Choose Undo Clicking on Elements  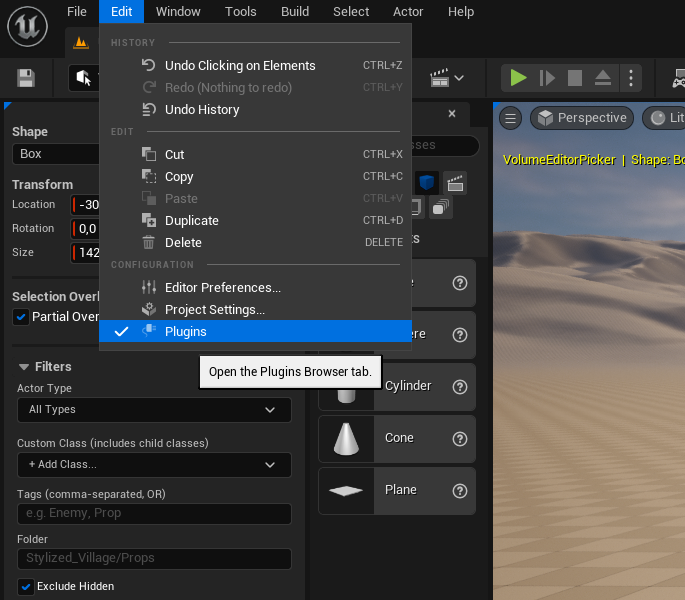256,66
